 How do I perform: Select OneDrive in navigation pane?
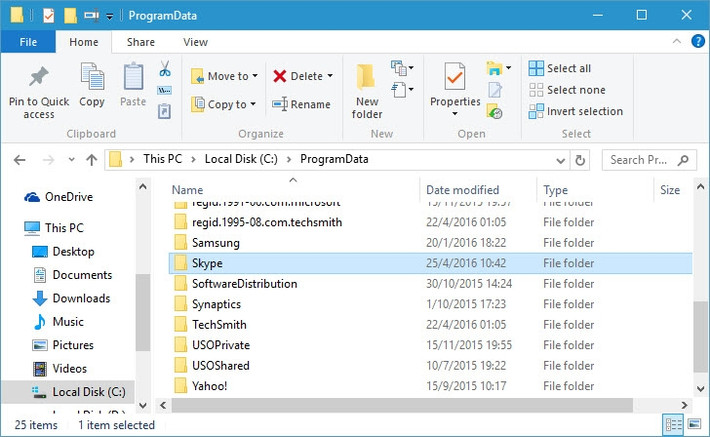[58, 197]
